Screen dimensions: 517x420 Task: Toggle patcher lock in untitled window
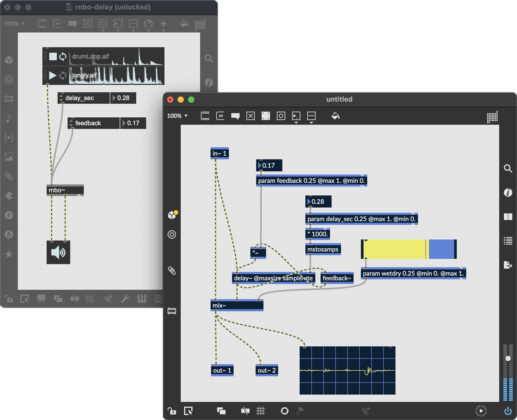pos(172,411)
